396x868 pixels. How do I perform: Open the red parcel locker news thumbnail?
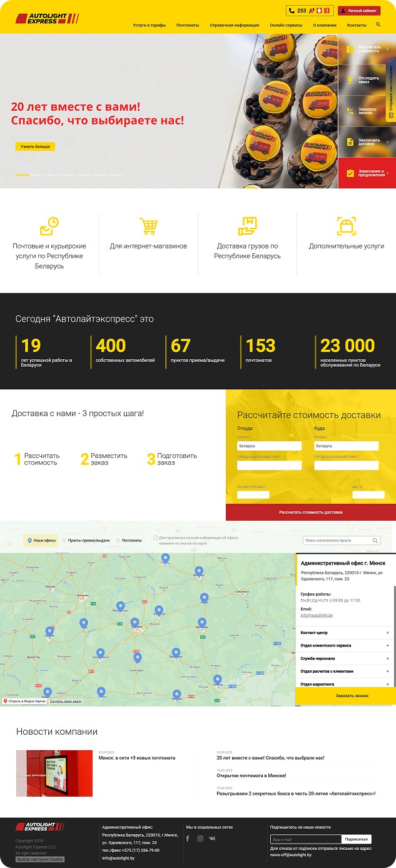coord(54,774)
